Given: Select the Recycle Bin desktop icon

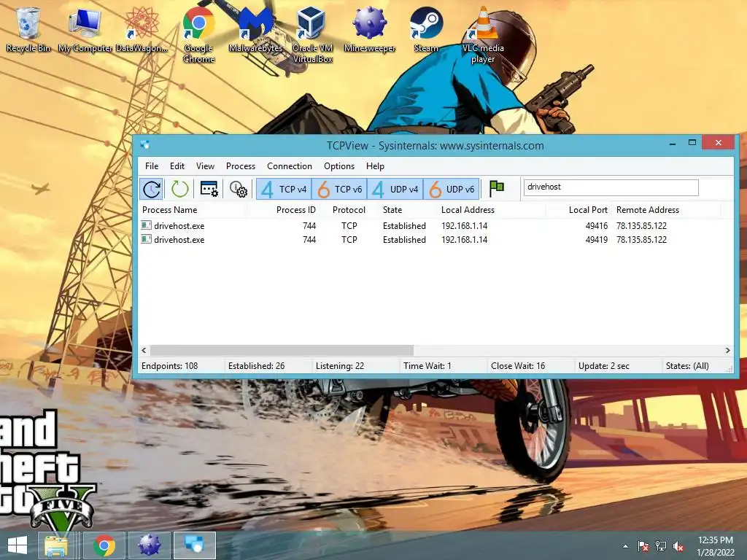Looking at the screenshot, I should click(28, 30).
